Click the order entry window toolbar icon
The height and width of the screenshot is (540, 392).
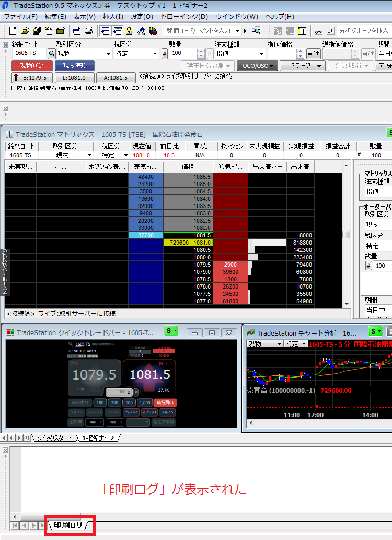tap(106, 31)
